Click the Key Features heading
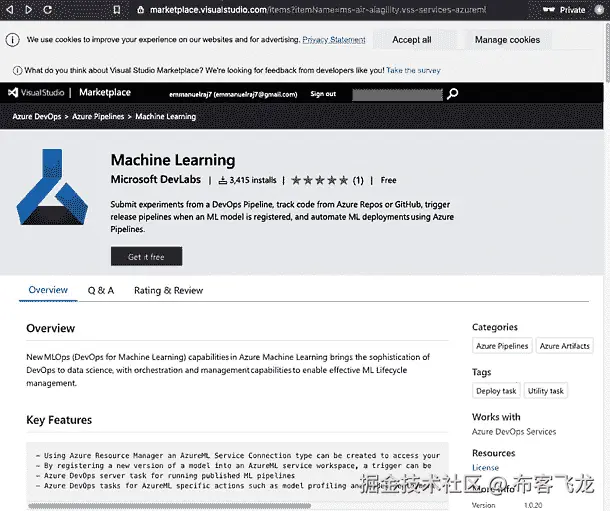This screenshot has width=610, height=511. click(x=59, y=420)
